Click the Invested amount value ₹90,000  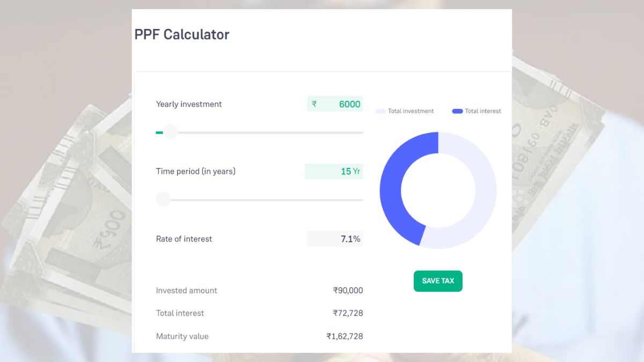tap(348, 291)
